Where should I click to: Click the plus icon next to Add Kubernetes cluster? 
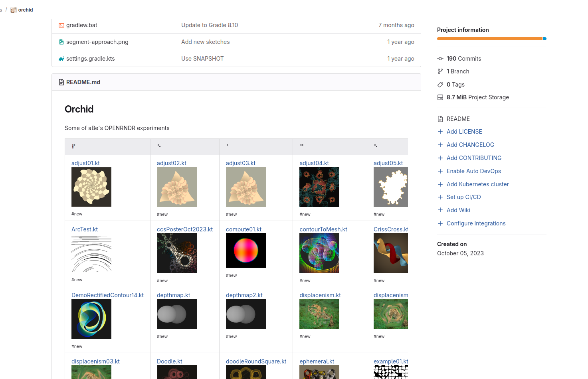point(440,184)
